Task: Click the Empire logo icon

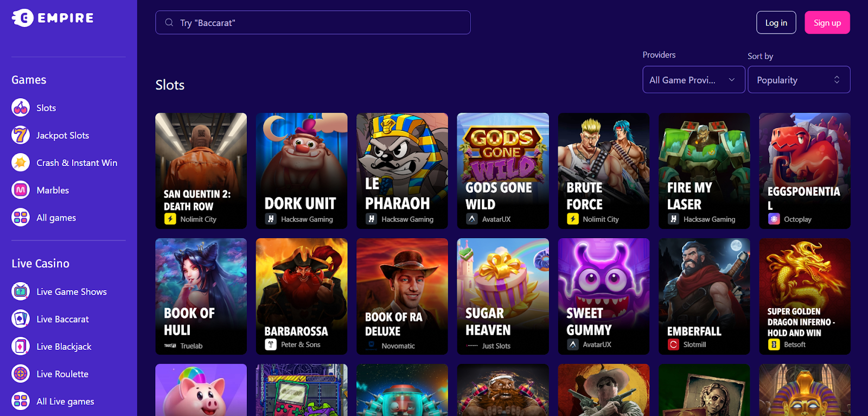Action: (x=23, y=18)
